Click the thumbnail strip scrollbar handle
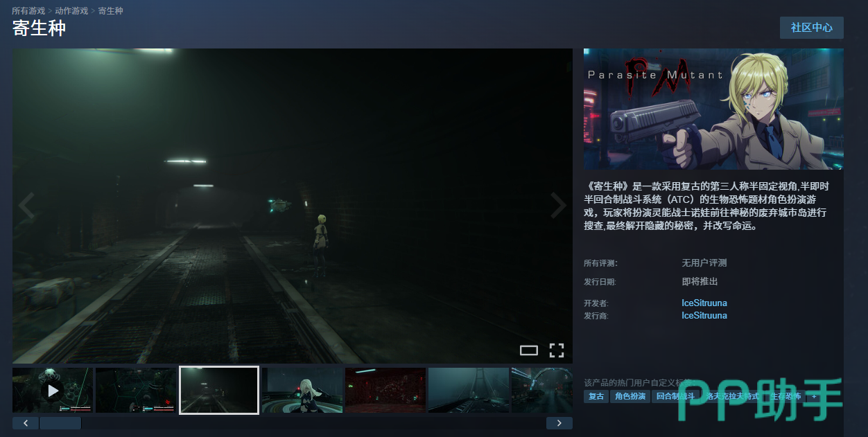Image resolution: width=868 pixels, height=437 pixels. [x=60, y=423]
